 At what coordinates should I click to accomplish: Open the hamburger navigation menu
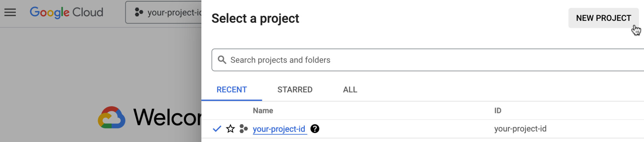[10, 13]
